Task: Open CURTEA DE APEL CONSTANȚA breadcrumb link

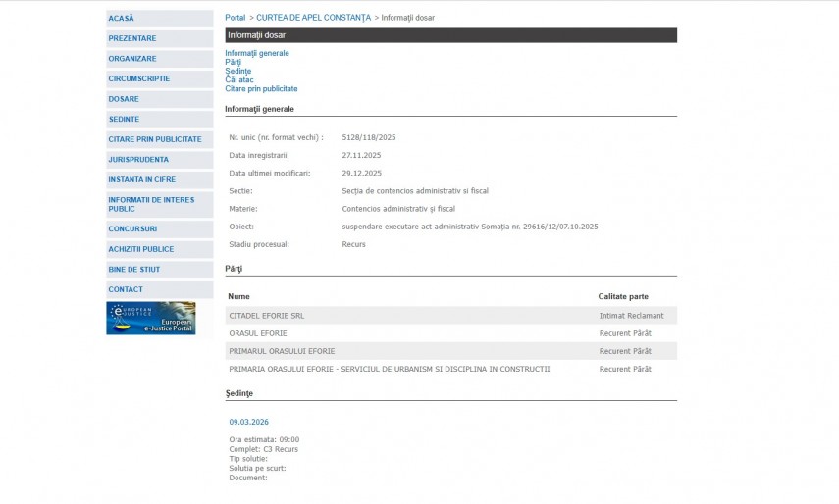Action: (x=313, y=18)
